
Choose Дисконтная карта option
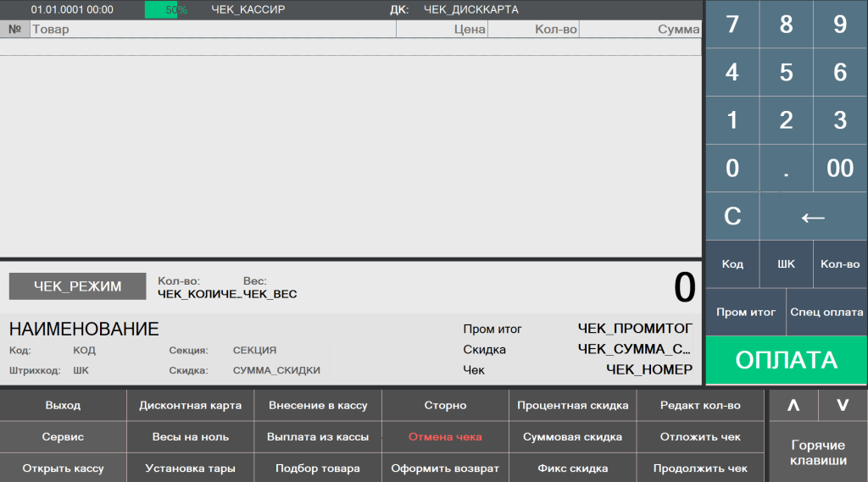click(x=190, y=406)
